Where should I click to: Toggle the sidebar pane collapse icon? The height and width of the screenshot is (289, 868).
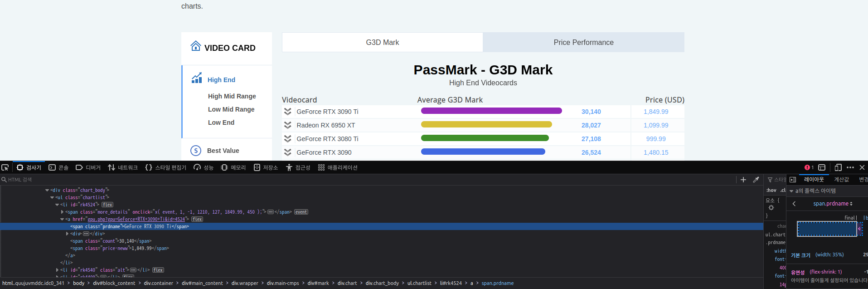click(793, 180)
